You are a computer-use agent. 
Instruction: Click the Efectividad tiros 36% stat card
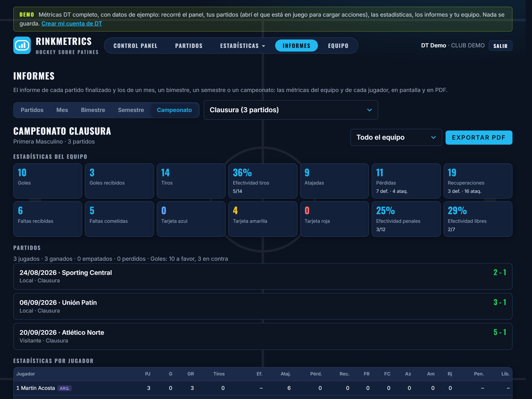pyautogui.click(x=263, y=181)
